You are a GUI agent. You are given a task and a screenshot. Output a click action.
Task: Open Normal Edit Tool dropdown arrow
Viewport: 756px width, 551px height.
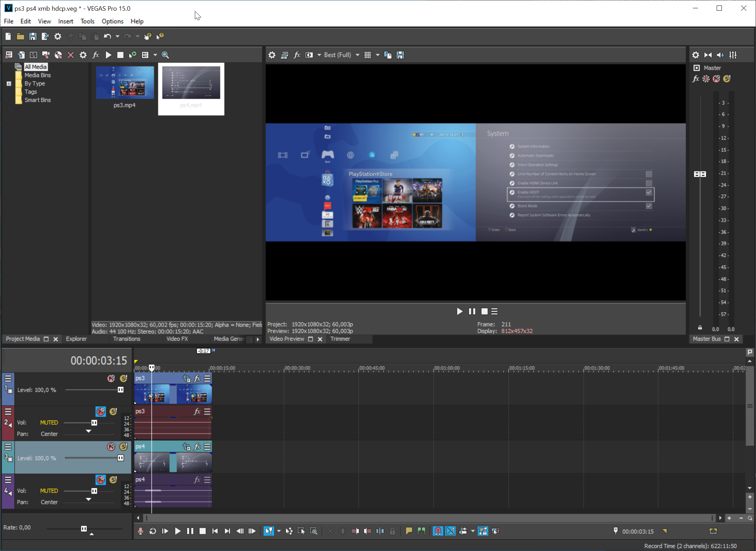(x=279, y=531)
